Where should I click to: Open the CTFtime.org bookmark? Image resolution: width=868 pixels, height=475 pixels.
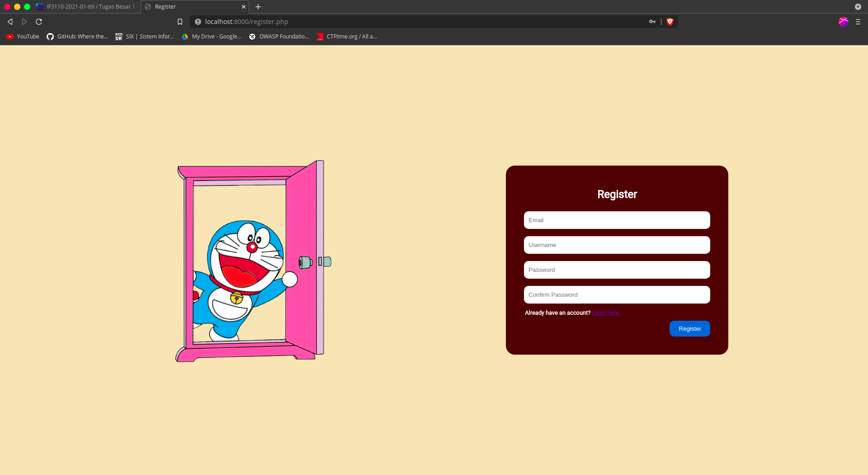(347, 37)
